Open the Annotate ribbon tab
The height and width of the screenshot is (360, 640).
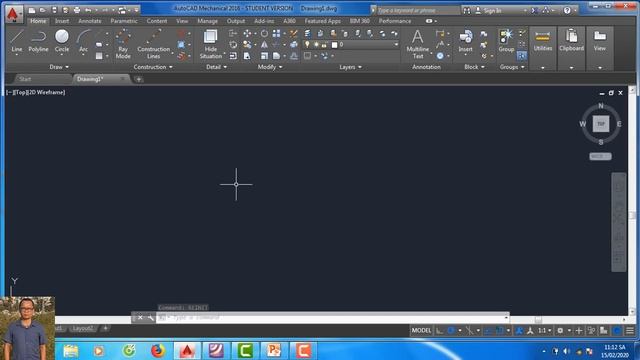pos(89,21)
